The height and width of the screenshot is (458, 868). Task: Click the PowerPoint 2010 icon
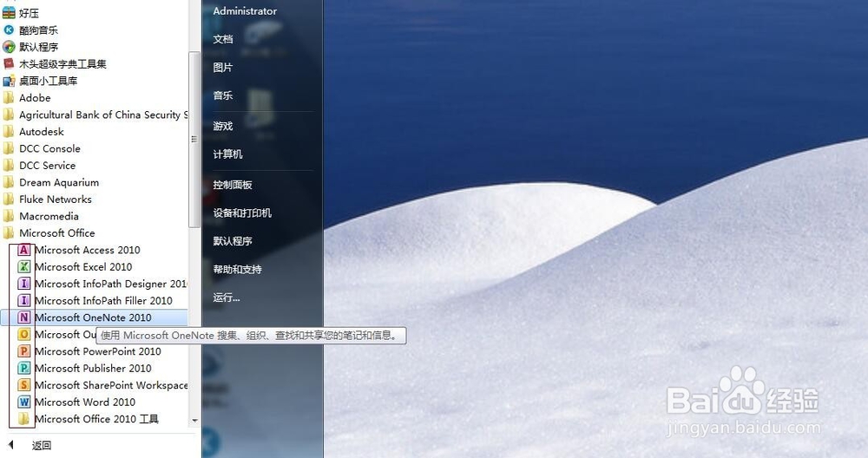(x=23, y=351)
